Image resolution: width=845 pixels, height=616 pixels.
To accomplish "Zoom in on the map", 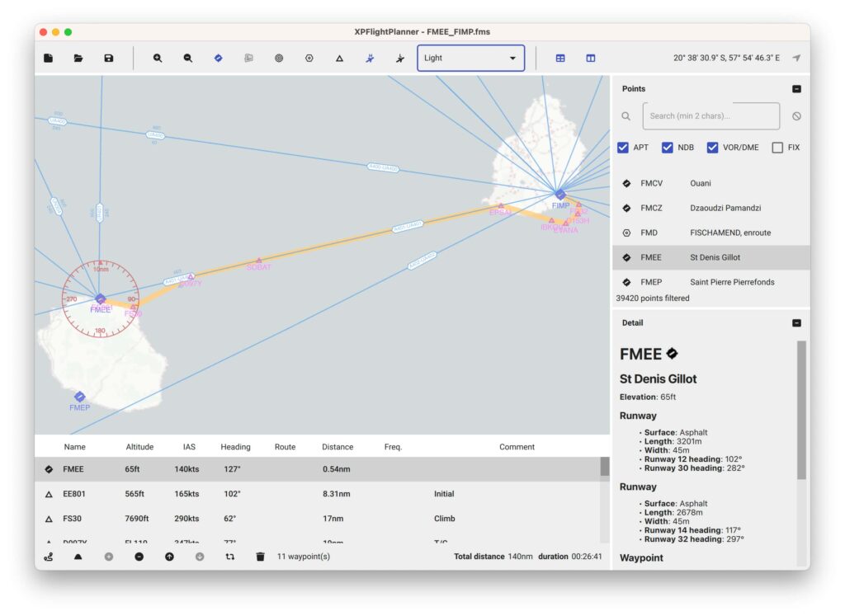I will click(x=158, y=59).
